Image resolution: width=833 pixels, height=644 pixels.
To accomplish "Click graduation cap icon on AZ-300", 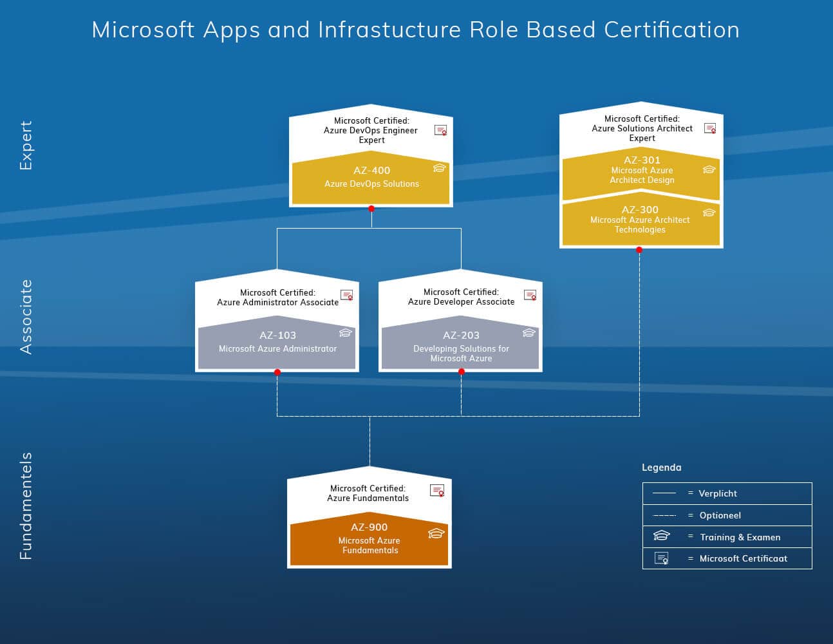I will point(709,213).
